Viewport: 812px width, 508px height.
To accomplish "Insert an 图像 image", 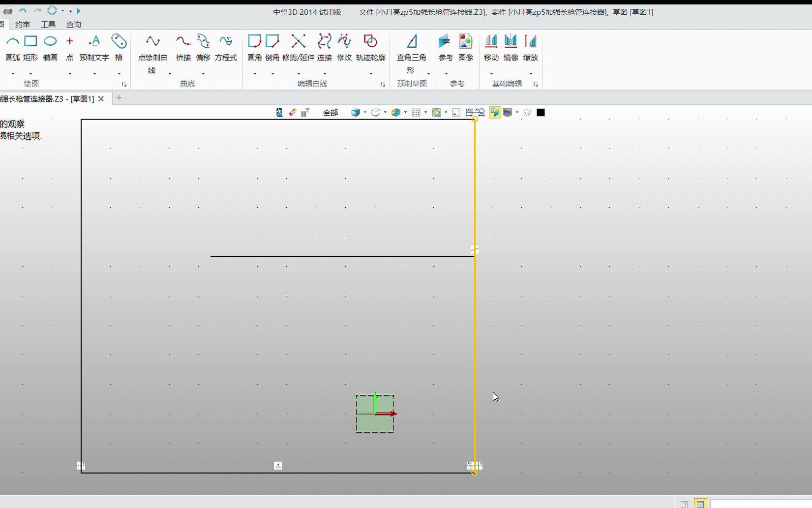I will click(466, 48).
